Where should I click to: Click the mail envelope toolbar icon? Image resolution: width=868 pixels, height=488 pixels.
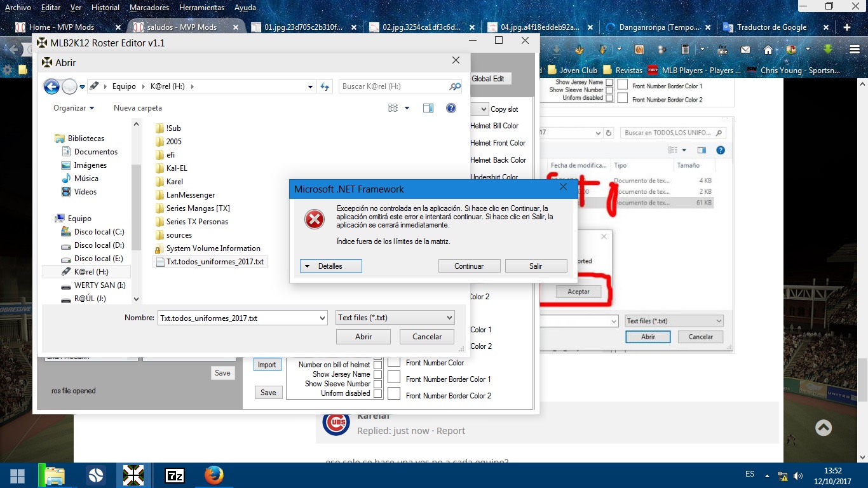[745, 49]
